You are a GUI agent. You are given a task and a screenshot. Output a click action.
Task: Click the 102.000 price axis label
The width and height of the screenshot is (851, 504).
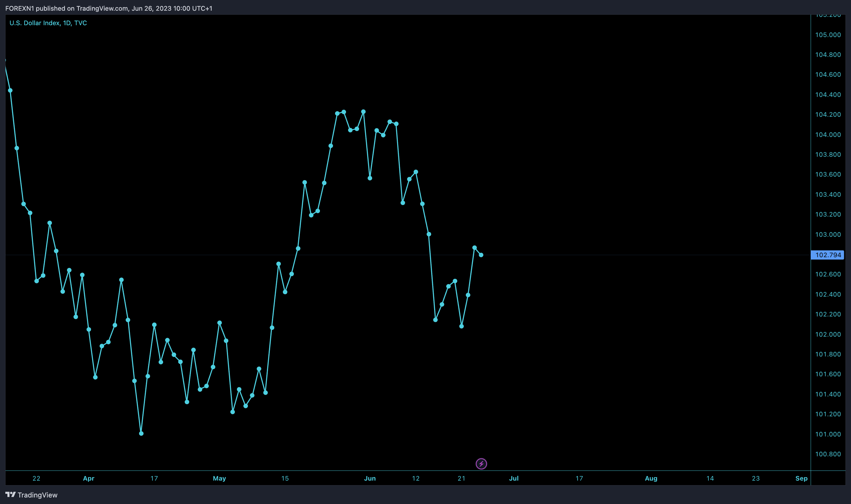coord(828,334)
